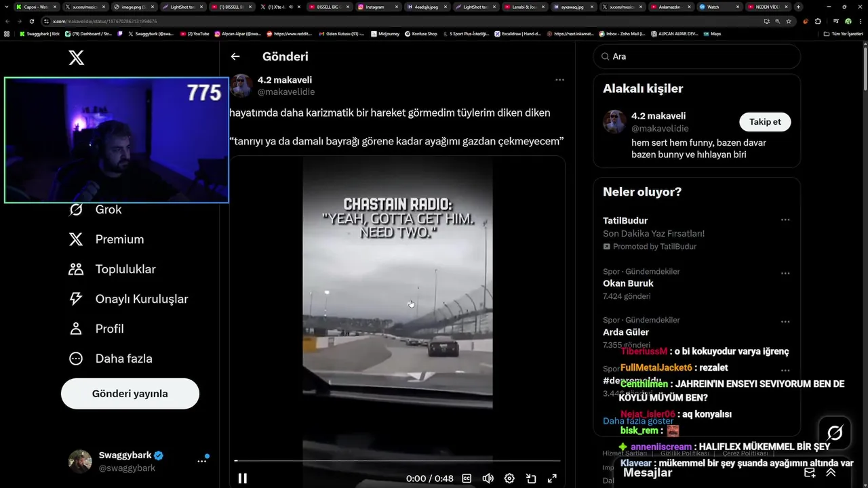The width and height of the screenshot is (868, 488).
Task: Bookmark this page with the star icon
Action: point(789,21)
